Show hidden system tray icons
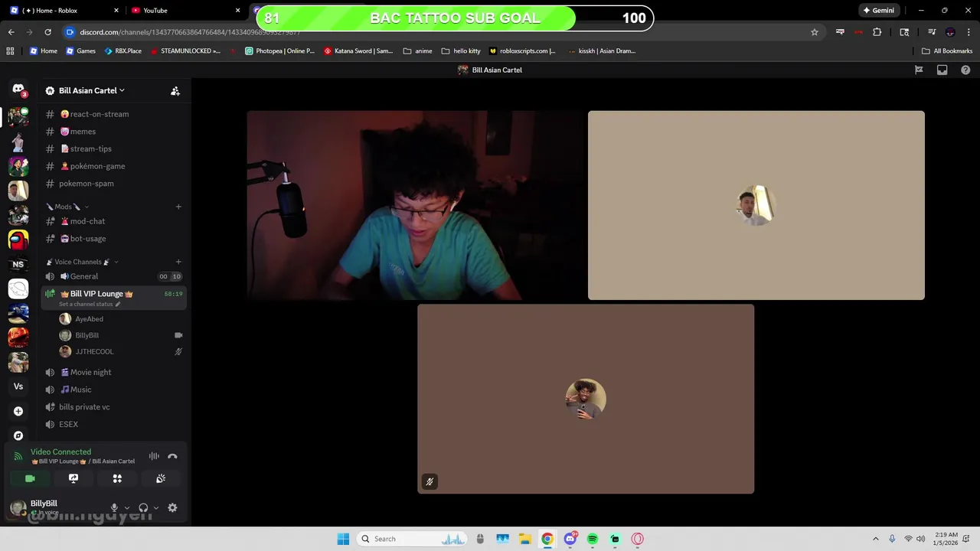980x551 pixels. [876, 539]
